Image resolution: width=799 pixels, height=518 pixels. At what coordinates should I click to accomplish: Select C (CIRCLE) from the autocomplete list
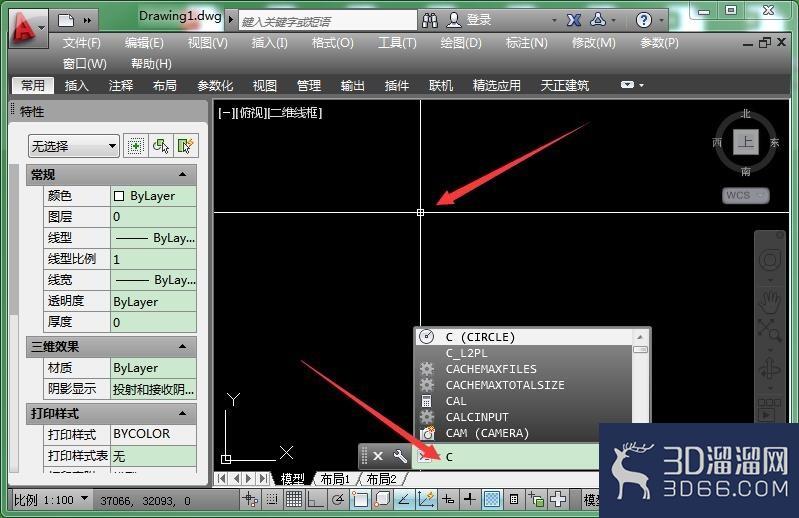pos(524,337)
